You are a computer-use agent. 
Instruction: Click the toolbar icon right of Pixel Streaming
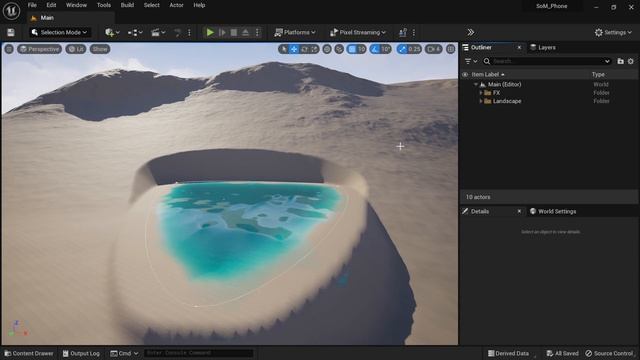tap(402, 33)
